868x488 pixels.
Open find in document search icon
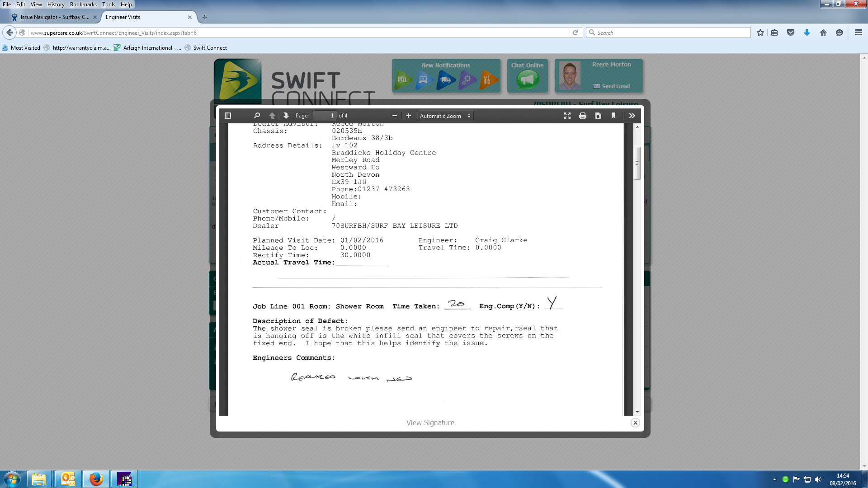click(257, 116)
